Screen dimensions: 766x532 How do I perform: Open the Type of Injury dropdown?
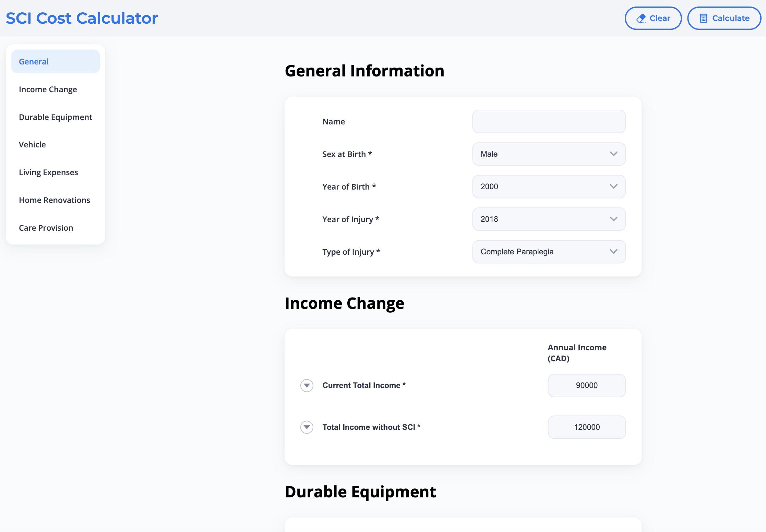pos(549,252)
